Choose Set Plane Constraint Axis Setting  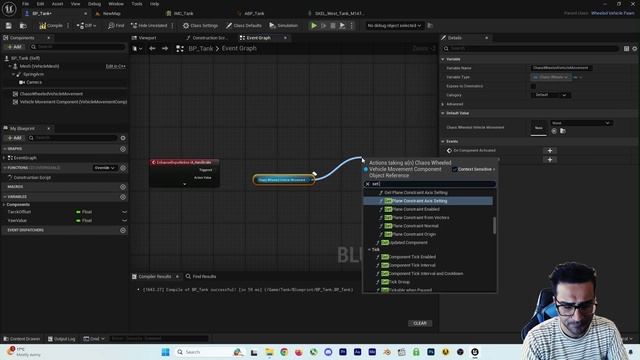click(416, 201)
